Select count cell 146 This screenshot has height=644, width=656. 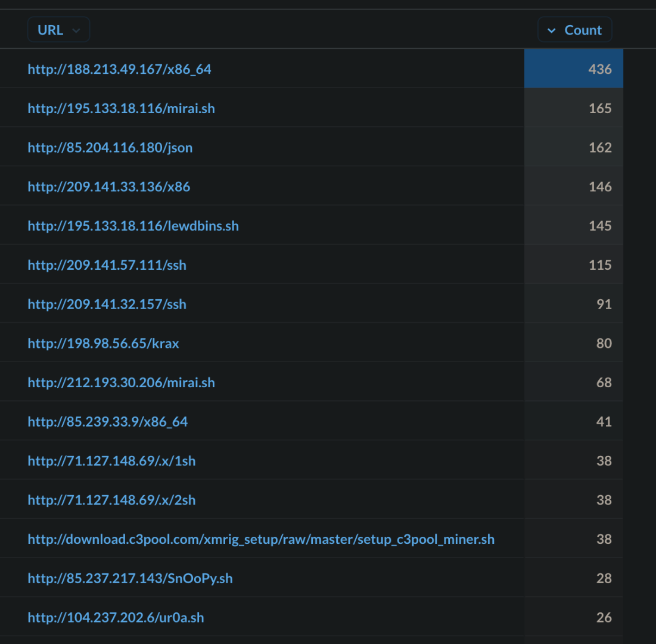tap(574, 186)
